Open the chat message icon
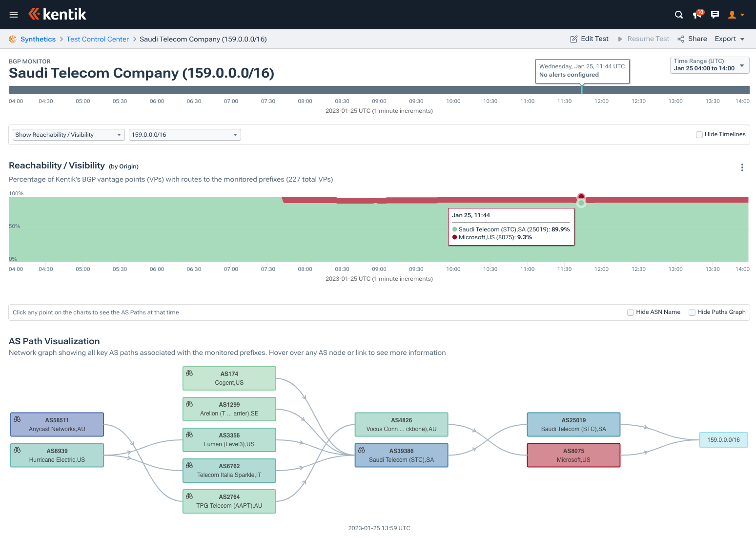Viewport: 756px width, 538px height. [x=715, y=15]
